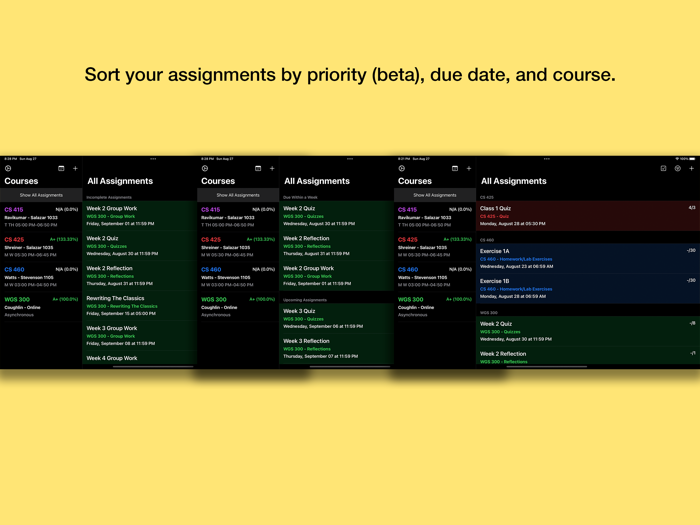
Task: Open Week 3 Reflection under Upcoming Assignments
Action: click(337, 348)
